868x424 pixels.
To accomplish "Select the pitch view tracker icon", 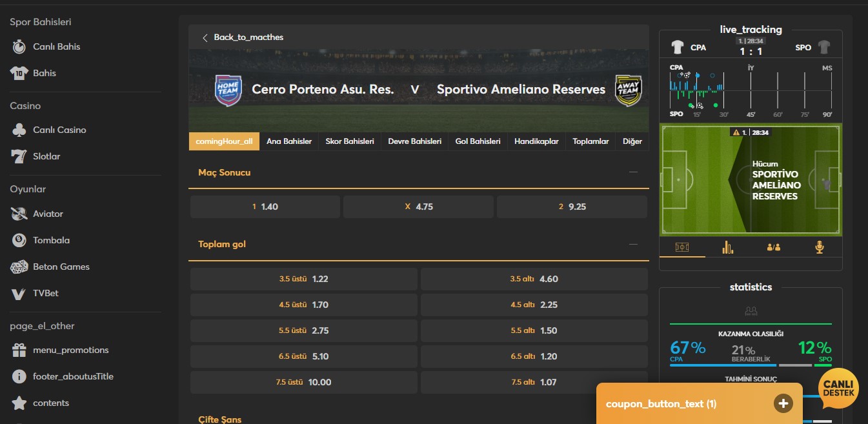I will (682, 247).
